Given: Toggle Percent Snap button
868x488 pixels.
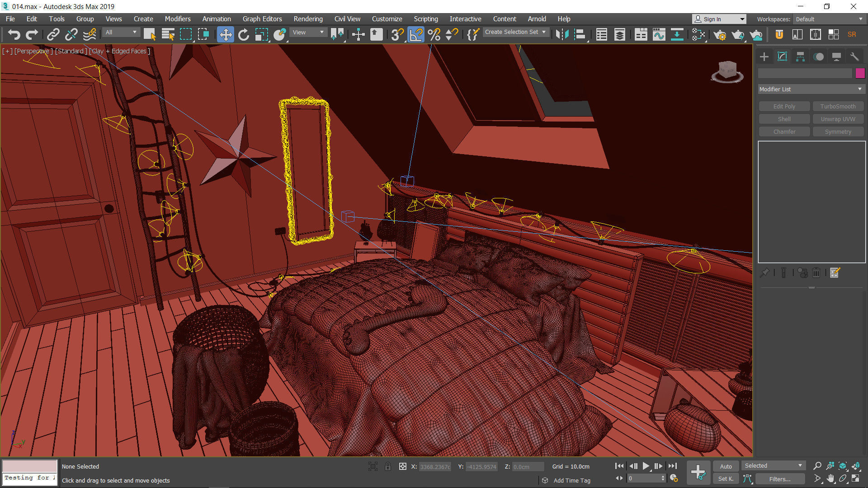Looking at the screenshot, I should (434, 34).
